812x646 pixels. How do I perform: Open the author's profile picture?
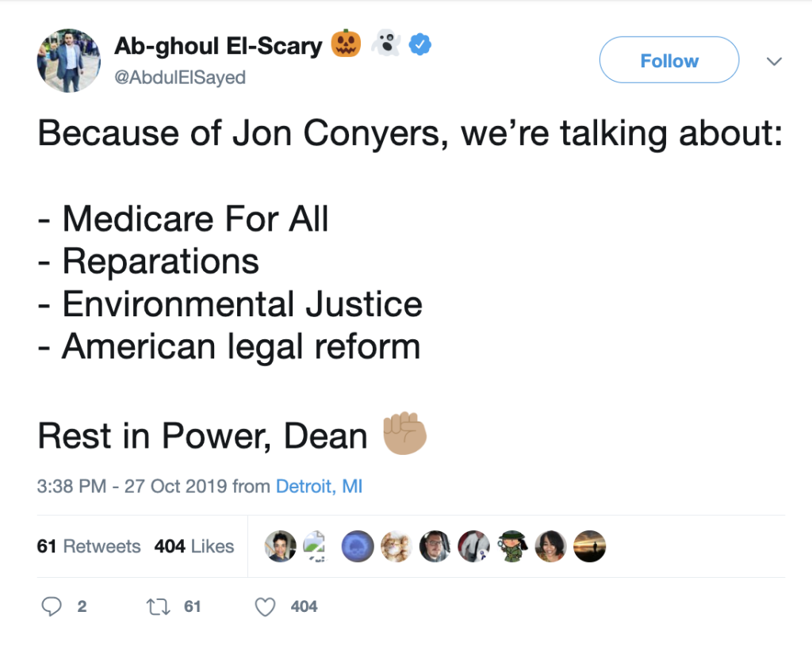[68, 60]
